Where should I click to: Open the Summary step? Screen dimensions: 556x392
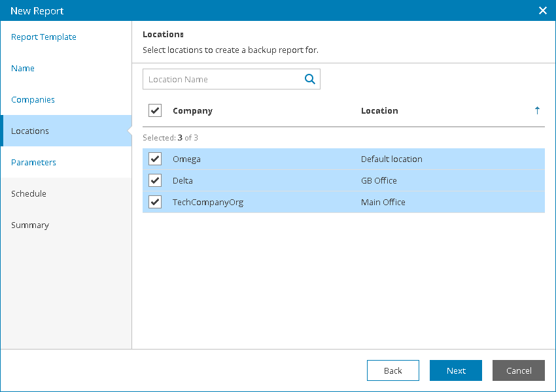[30, 225]
